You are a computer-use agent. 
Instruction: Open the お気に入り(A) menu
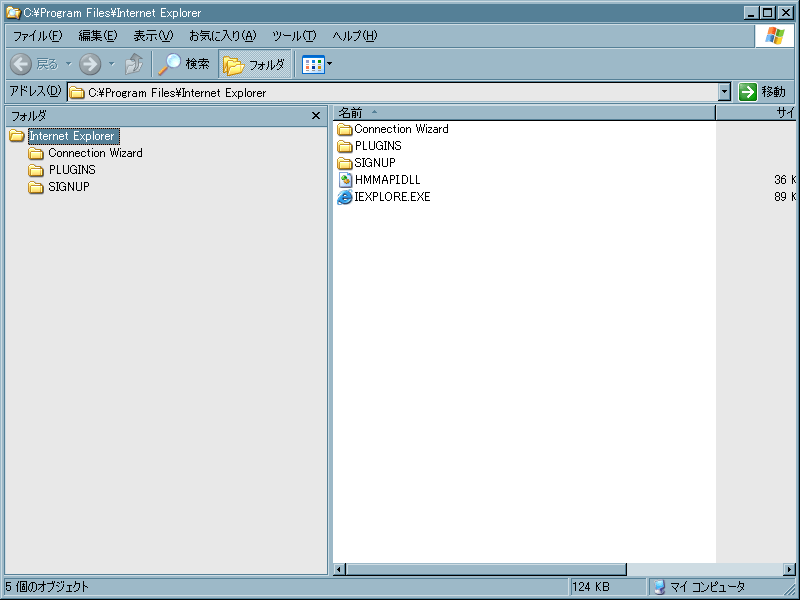point(222,36)
